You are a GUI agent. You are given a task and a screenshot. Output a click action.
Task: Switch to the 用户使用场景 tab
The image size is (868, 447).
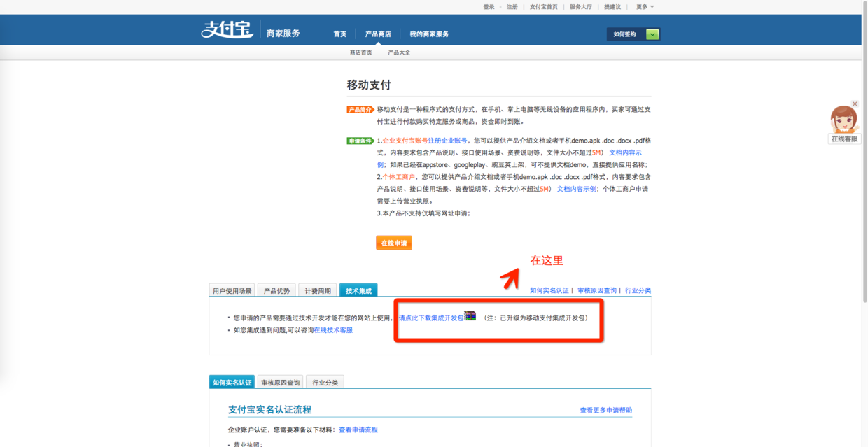(232, 291)
